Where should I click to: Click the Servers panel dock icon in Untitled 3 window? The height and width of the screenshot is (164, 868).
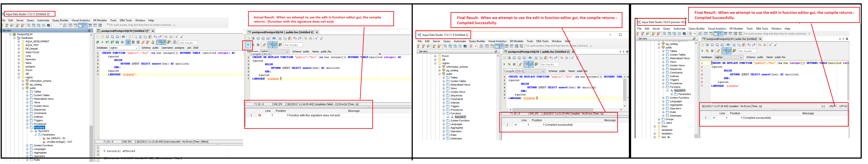pos(89,30)
